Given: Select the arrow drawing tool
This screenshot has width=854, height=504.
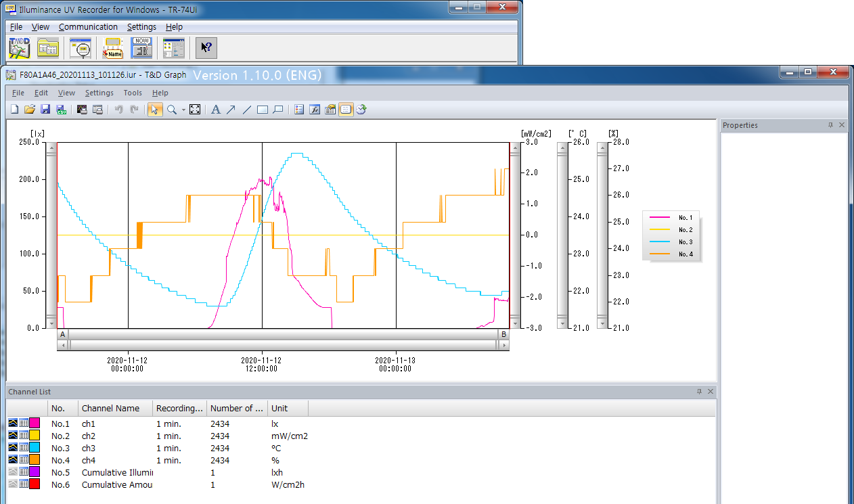Looking at the screenshot, I should (x=231, y=110).
